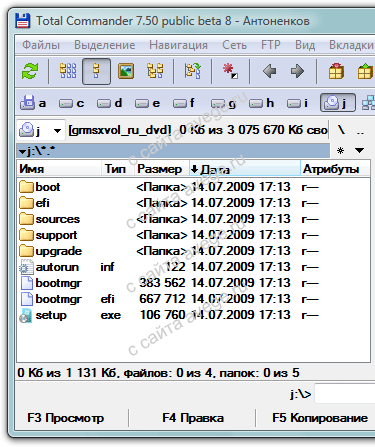Open the Навигация menu

click(178, 45)
